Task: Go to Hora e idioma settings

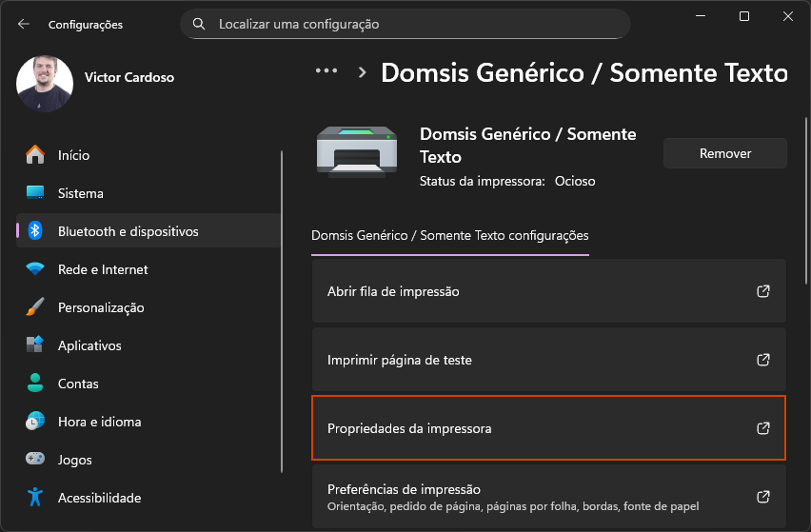Action: point(99,422)
